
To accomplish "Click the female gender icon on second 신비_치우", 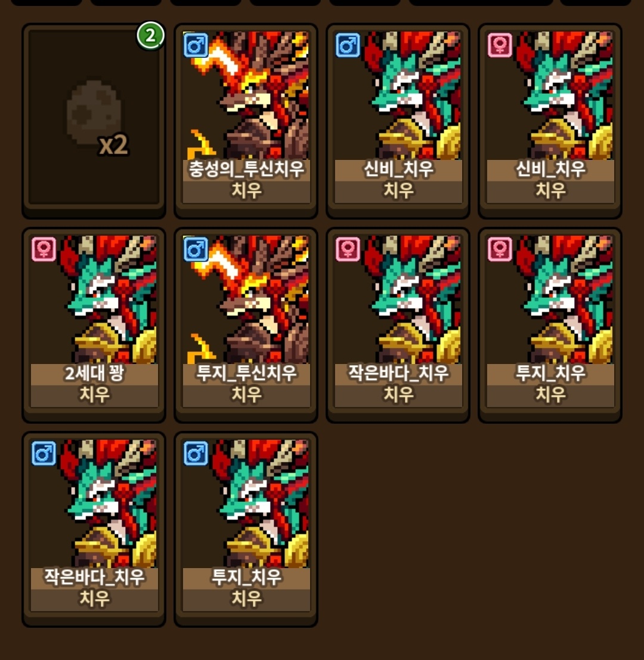I will pos(500,45).
